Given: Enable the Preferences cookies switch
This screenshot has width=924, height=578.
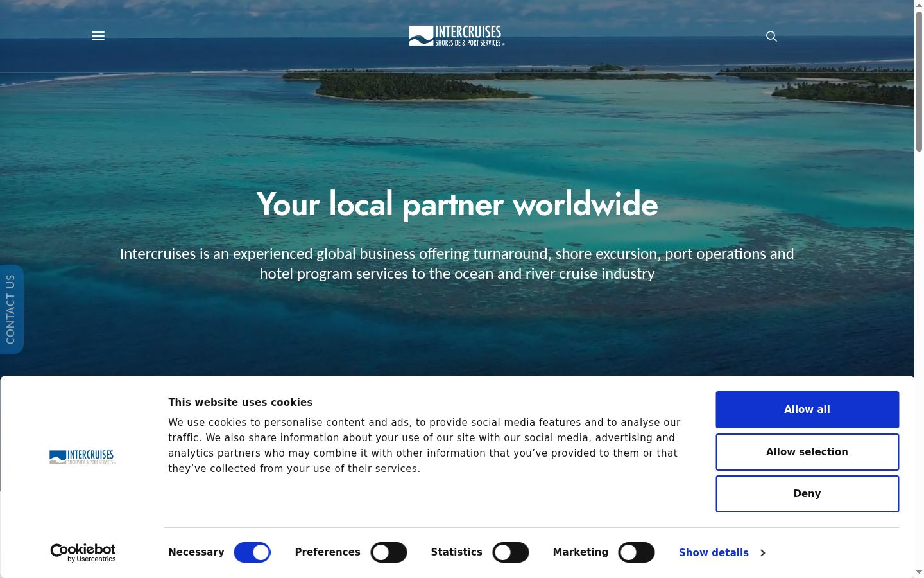Looking at the screenshot, I should (389, 552).
